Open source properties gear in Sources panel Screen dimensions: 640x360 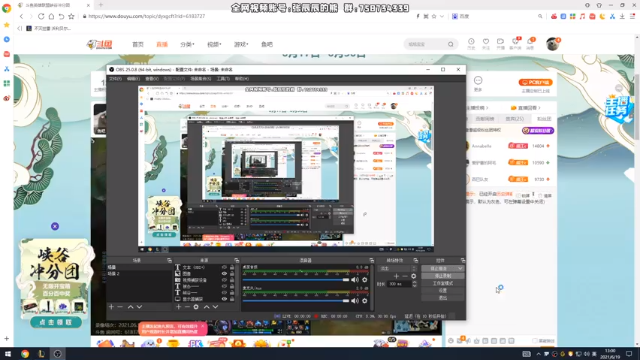(x=196, y=307)
